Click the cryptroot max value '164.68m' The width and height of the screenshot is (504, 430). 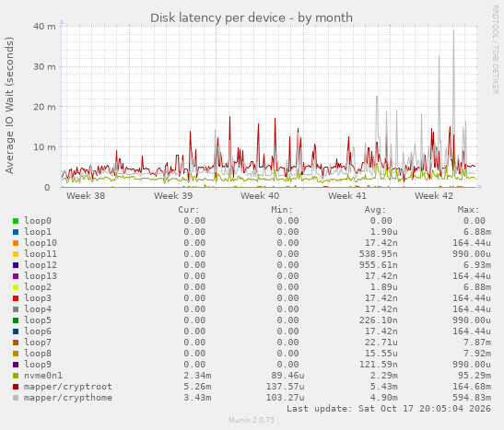point(472,387)
